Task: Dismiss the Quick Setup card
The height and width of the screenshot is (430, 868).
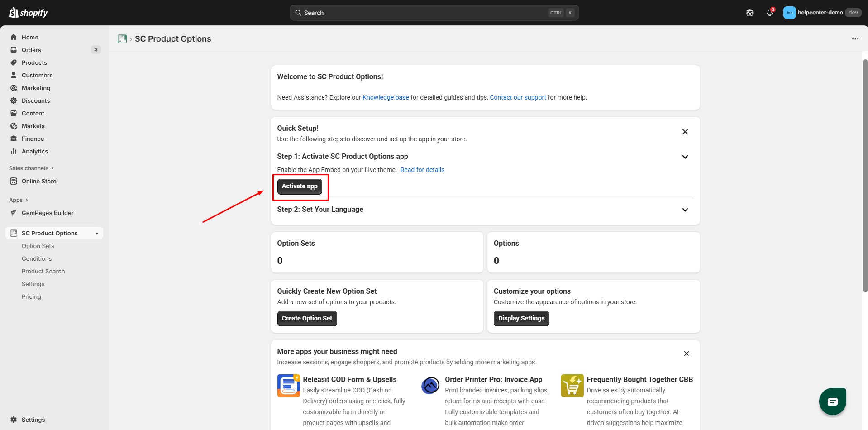Action: pos(685,132)
